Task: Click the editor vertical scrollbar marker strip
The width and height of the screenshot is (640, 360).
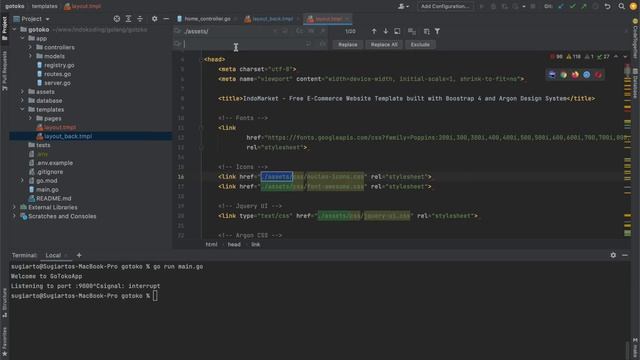Action: tap(627, 151)
